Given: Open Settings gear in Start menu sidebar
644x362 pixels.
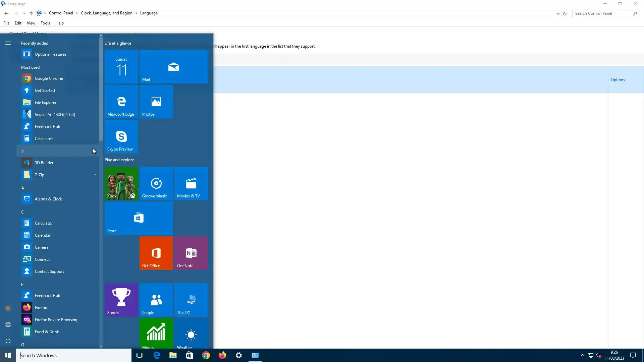Looking at the screenshot, I should (x=8, y=324).
